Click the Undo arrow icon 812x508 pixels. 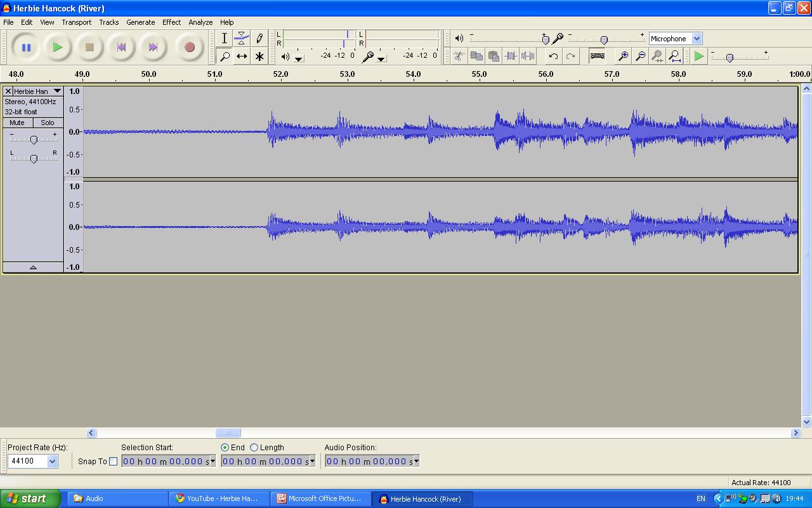click(553, 56)
